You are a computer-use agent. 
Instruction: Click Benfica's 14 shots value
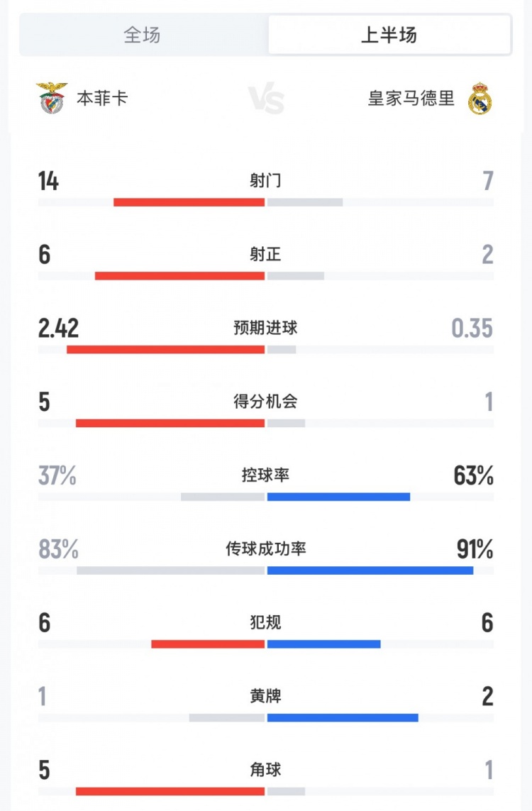click(x=49, y=182)
